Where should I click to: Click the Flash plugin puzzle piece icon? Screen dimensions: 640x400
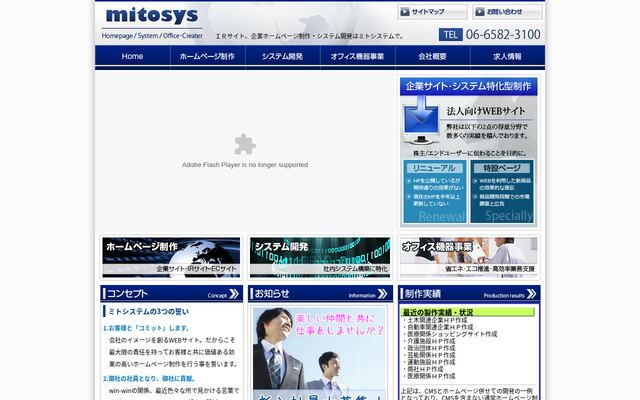[245, 144]
